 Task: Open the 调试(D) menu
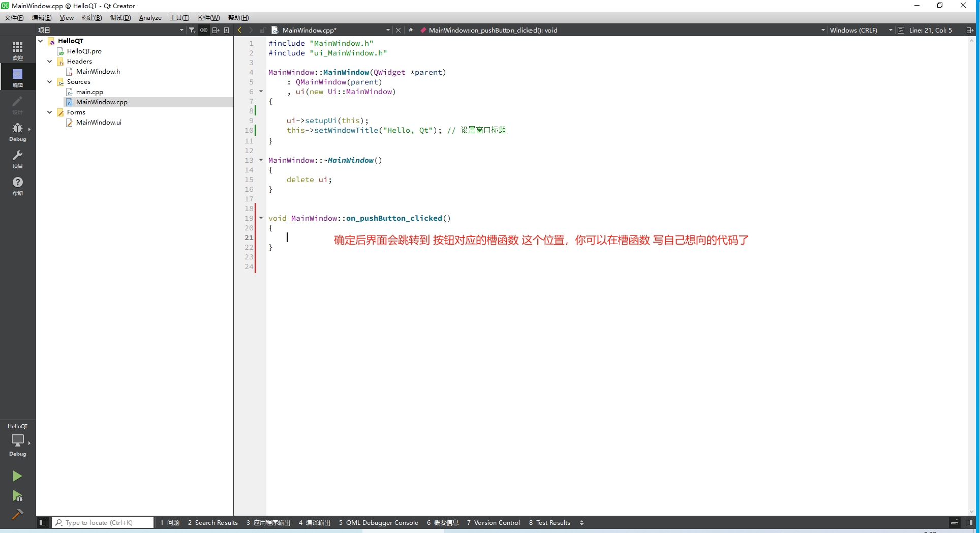coord(120,17)
